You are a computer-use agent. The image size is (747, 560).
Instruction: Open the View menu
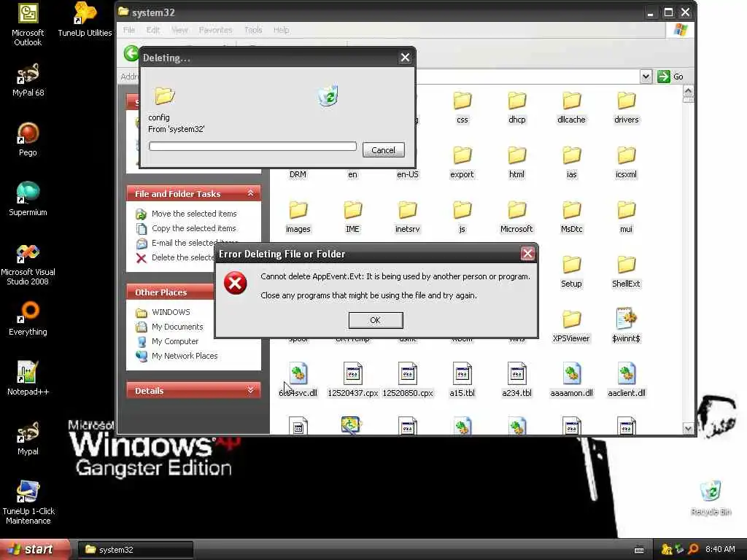click(179, 30)
